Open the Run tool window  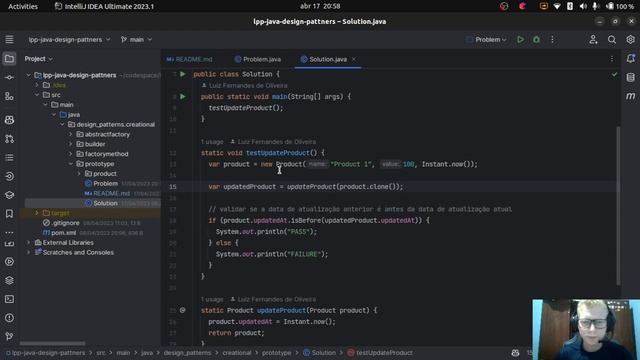point(9,262)
